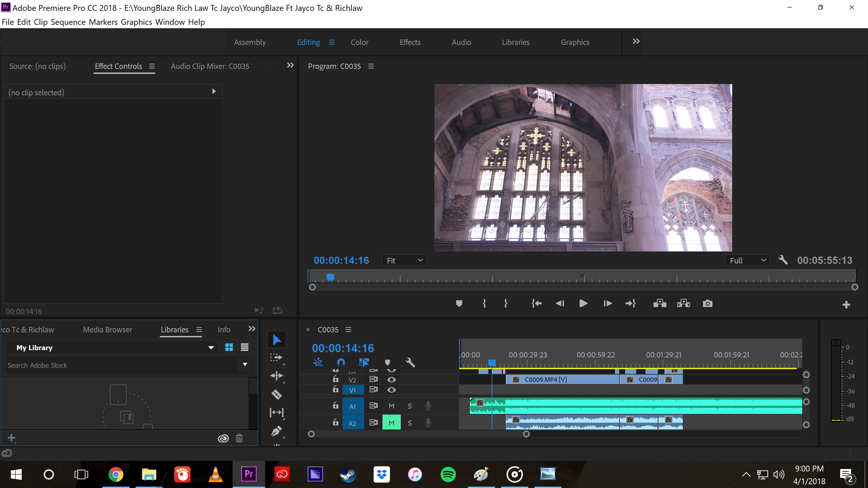
Task: Select the Ripple Edit tool
Action: [276, 376]
